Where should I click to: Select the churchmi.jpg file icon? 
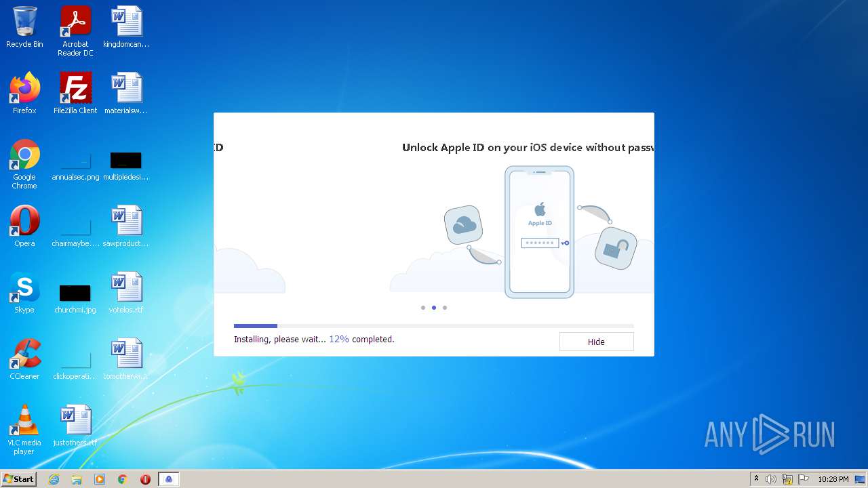click(x=75, y=300)
